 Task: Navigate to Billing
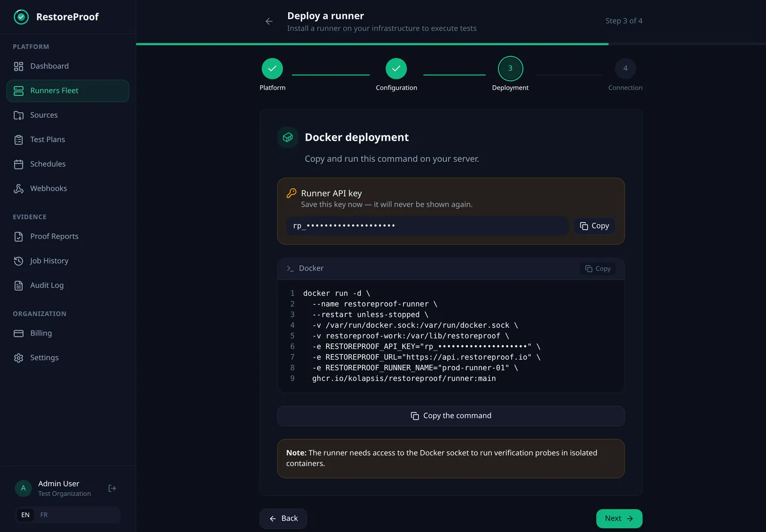click(68, 334)
